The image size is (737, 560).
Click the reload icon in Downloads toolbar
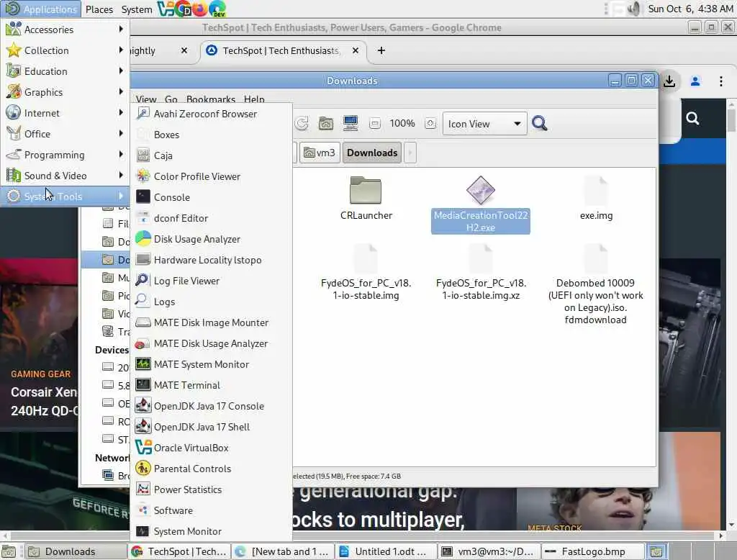302,124
